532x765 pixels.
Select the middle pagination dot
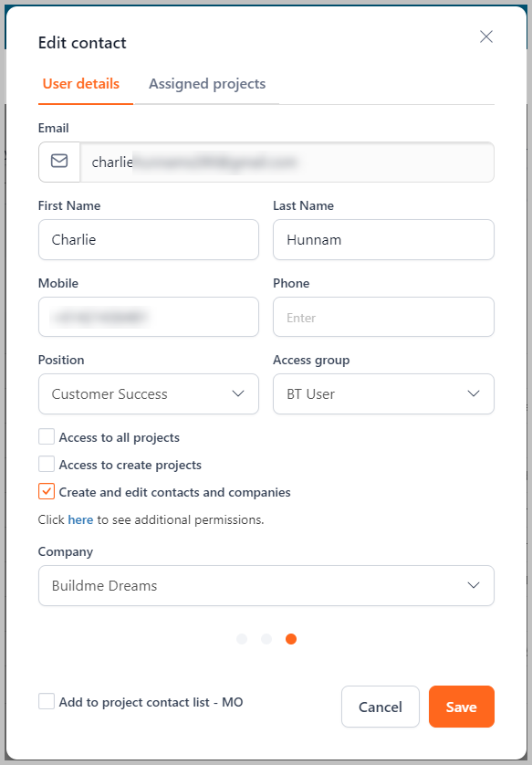266,639
